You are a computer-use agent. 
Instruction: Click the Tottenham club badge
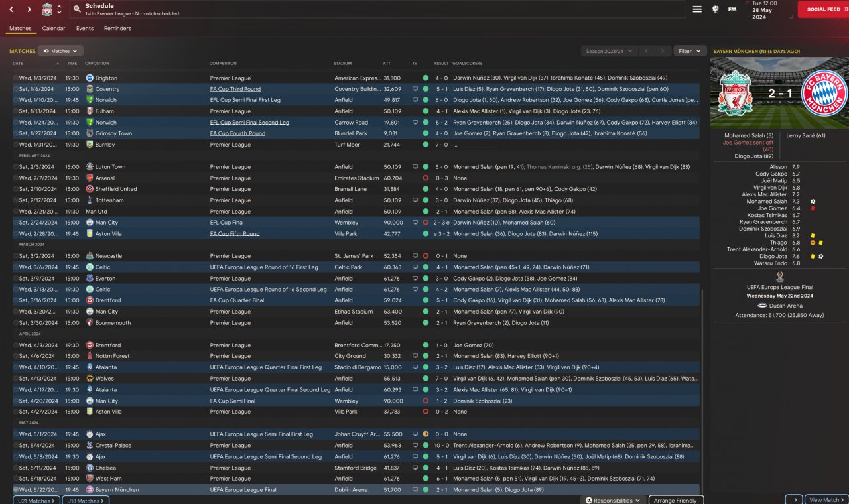[x=90, y=200]
